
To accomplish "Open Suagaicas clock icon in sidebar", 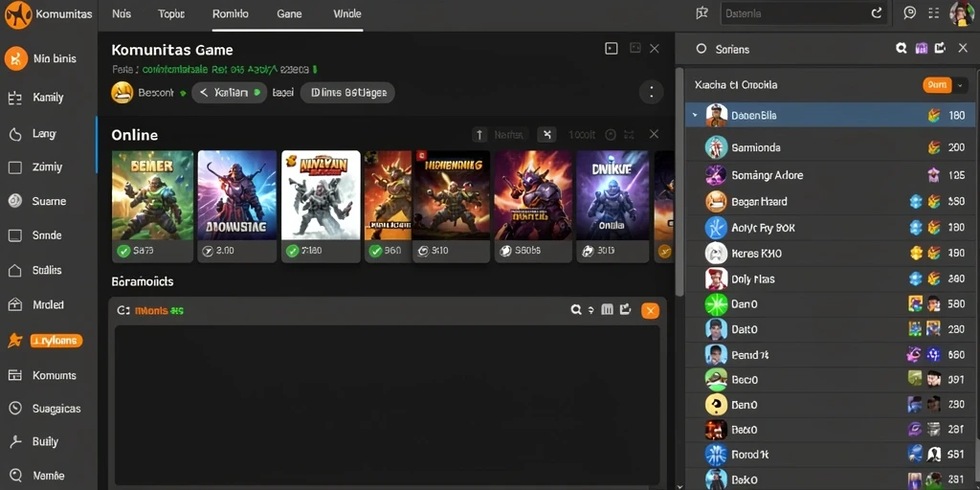I will [15, 408].
